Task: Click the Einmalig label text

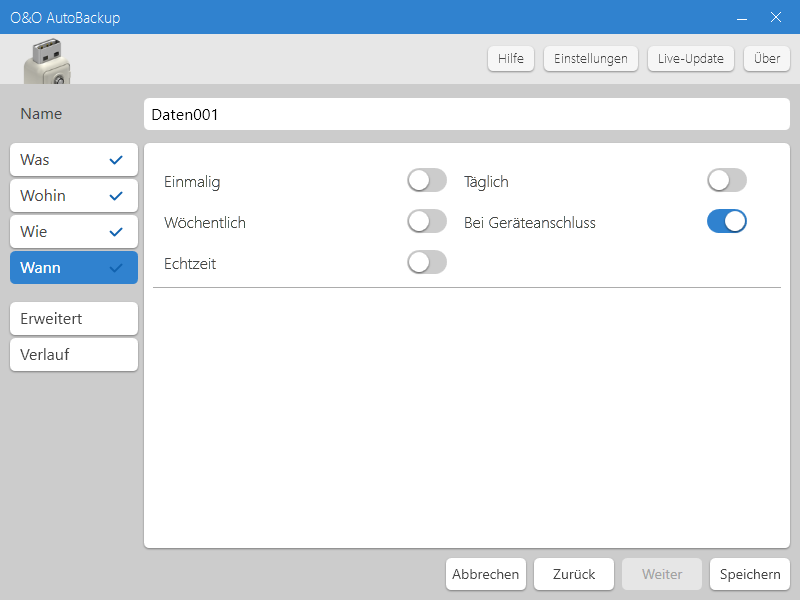Action: 192,182
